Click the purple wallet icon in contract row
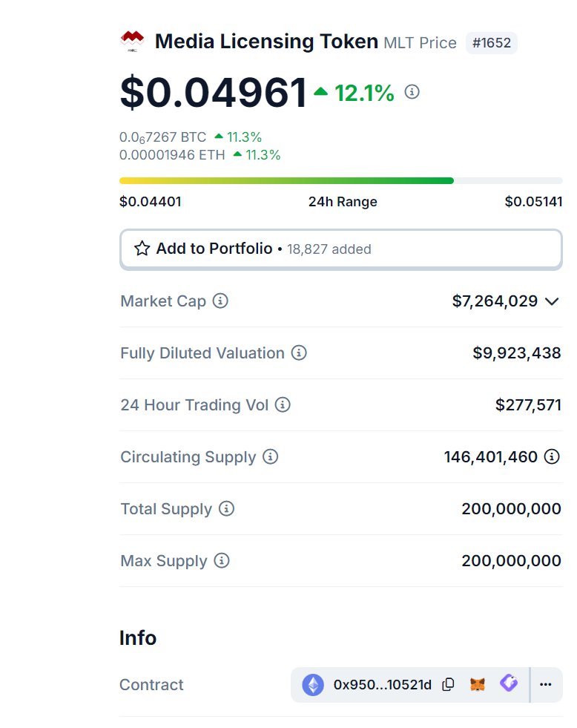 (509, 683)
